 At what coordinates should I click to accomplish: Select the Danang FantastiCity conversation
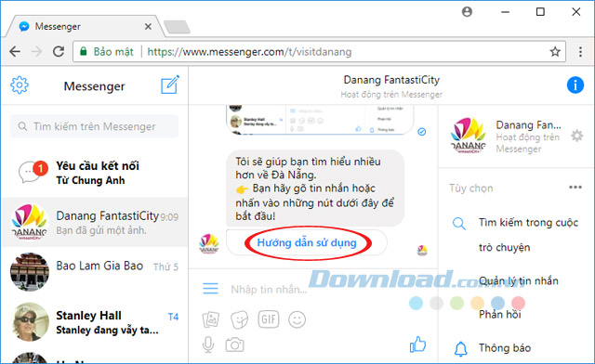click(94, 223)
